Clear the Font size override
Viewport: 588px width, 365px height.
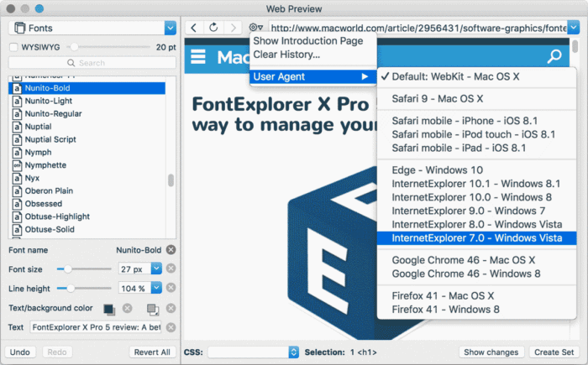click(171, 269)
